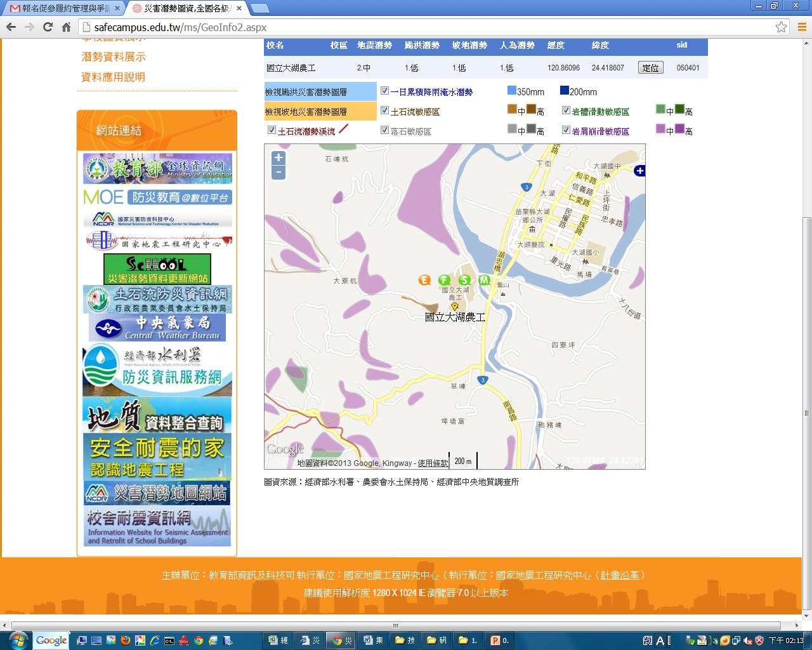This screenshot has height=650, width=812.
Task: Uncheck 一日累積降雨淹水潛勢 layer checkbox
Action: click(384, 91)
